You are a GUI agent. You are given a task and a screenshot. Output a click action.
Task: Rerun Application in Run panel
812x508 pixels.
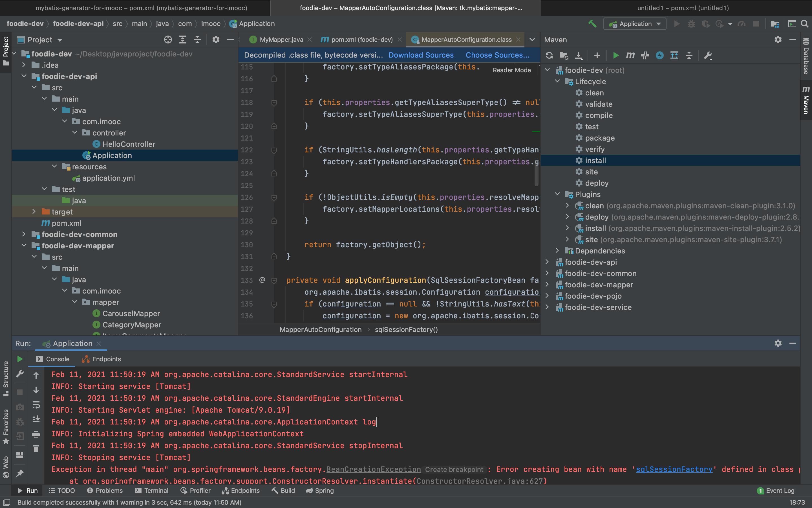pos(20,359)
